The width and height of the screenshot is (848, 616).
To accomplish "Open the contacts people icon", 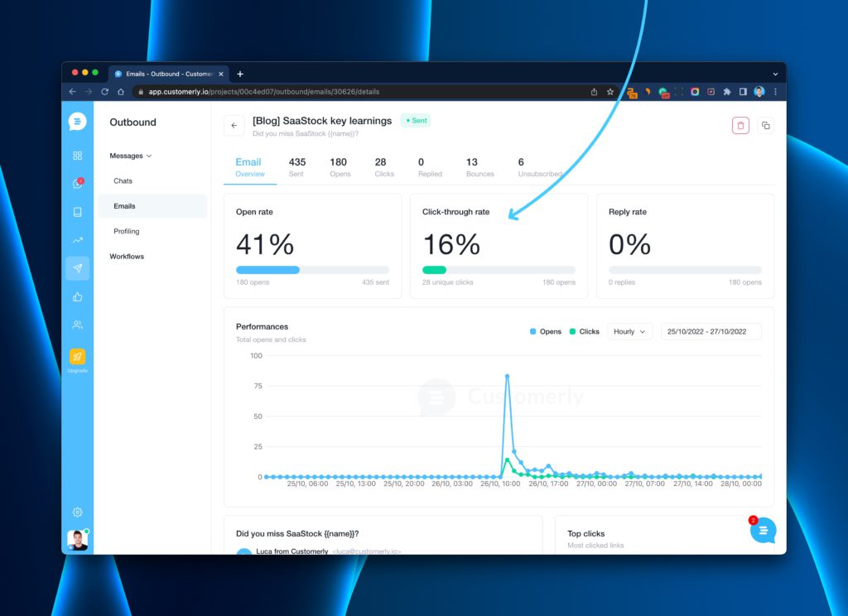I will (x=77, y=325).
